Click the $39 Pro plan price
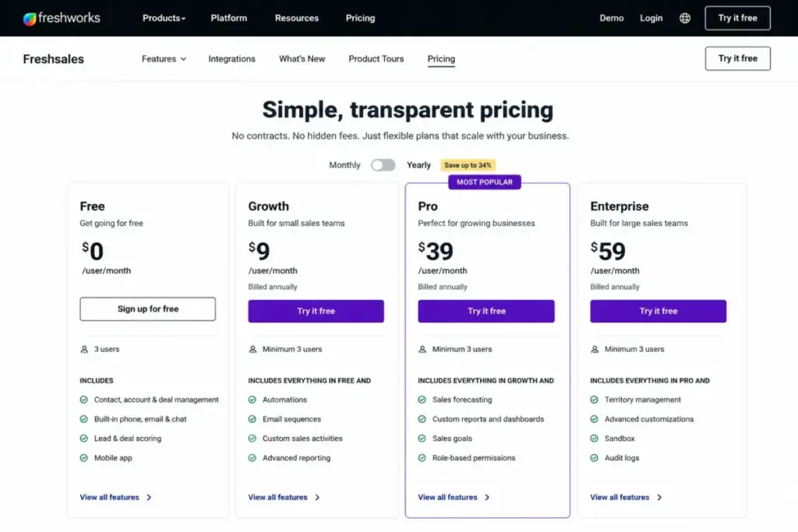The image size is (798, 532). point(436,252)
